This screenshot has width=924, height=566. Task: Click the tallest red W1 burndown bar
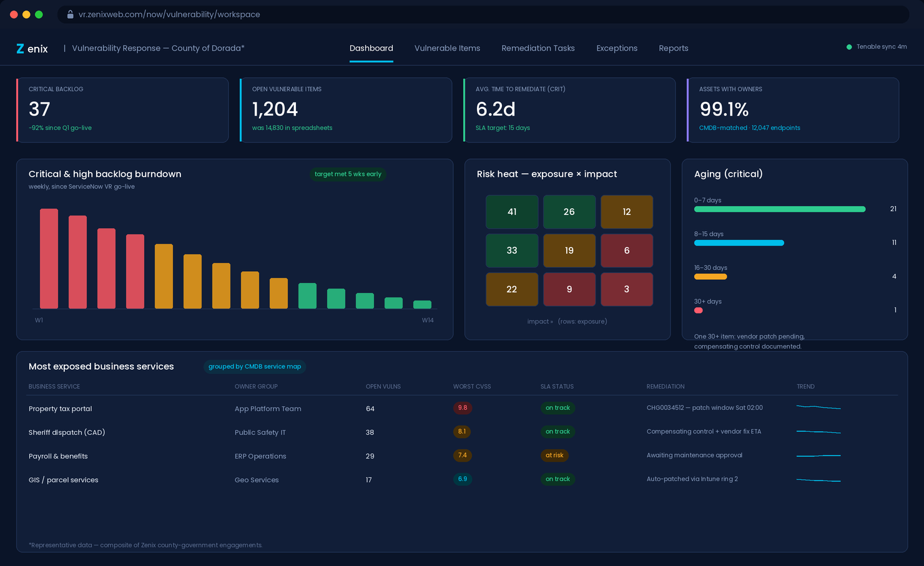(49, 259)
